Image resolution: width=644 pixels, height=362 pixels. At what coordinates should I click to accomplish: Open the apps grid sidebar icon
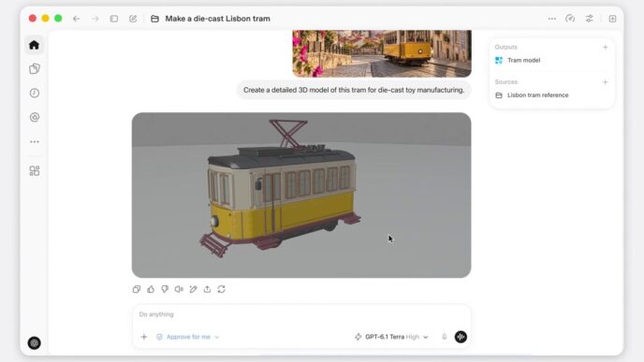coord(35,171)
